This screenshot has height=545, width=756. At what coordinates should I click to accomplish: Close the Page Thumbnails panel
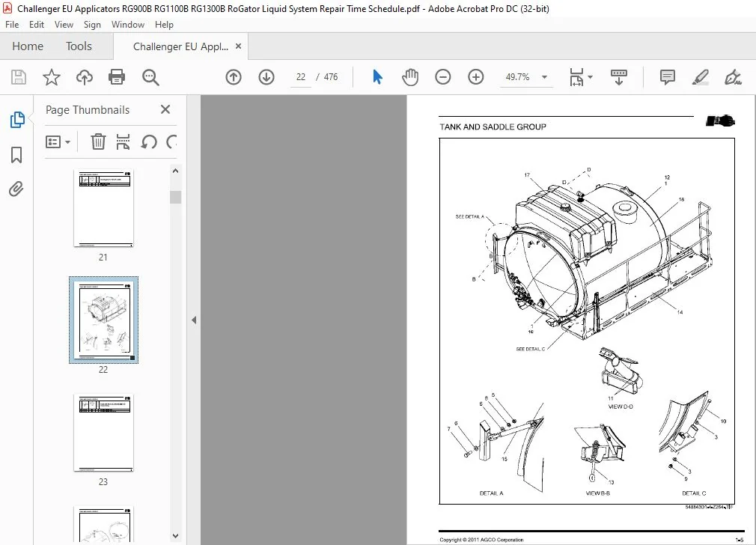[165, 109]
